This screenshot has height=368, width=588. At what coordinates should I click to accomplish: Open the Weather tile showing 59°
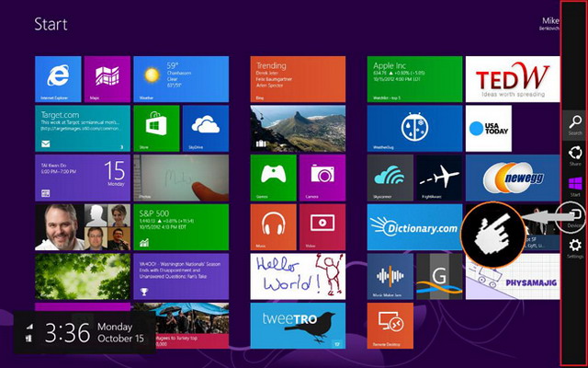[x=181, y=79]
